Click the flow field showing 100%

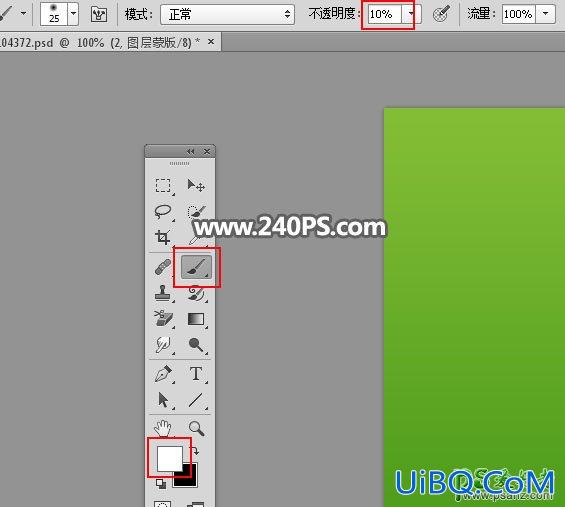(x=519, y=14)
